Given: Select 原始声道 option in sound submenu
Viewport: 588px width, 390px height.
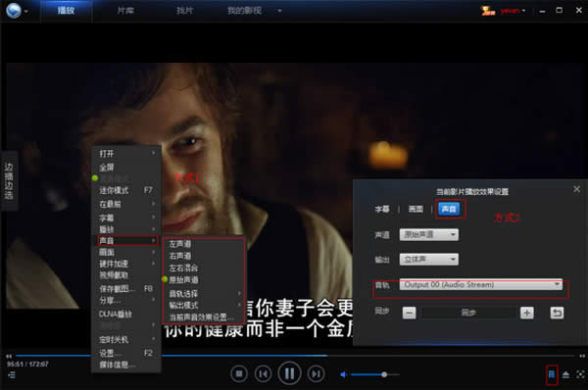Looking at the screenshot, I should (184, 279).
